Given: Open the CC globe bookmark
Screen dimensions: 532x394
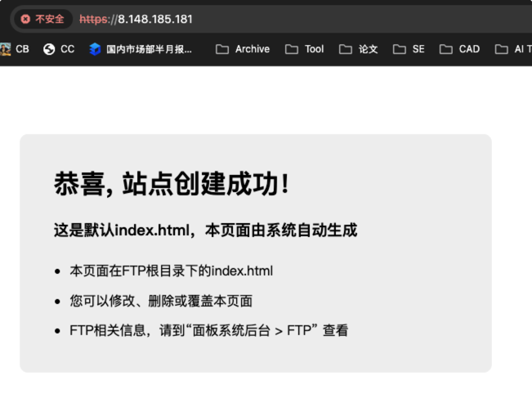Looking at the screenshot, I should tap(59, 49).
